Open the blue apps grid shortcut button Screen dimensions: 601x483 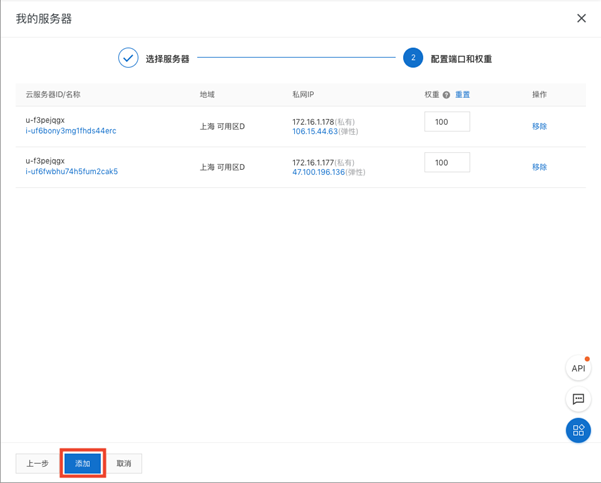[x=578, y=430]
